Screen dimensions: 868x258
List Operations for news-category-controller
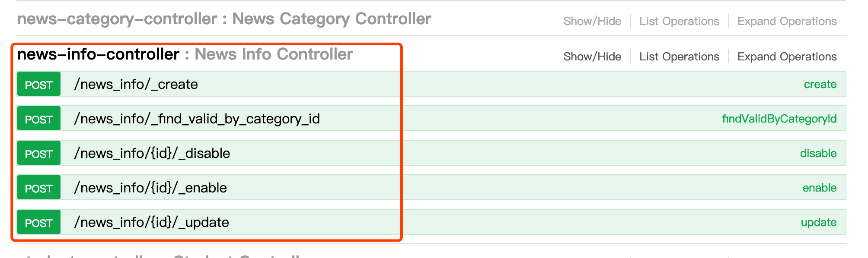pyautogui.click(x=679, y=21)
